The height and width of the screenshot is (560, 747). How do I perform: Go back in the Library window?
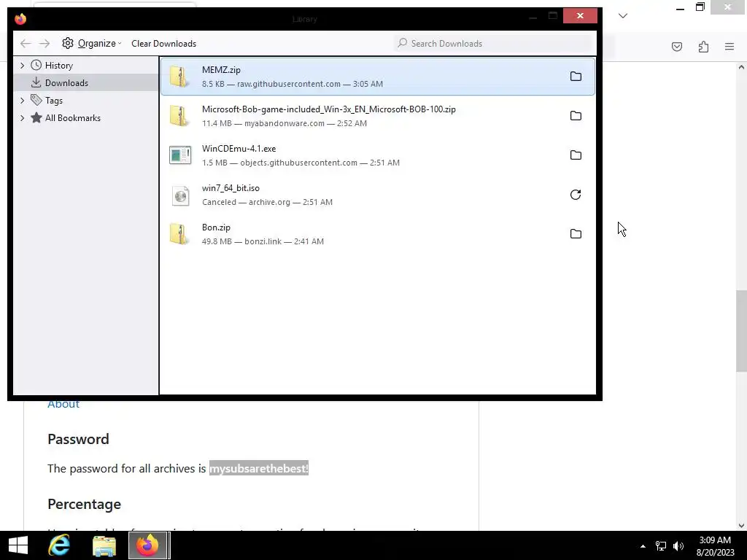pyautogui.click(x=26, y=43)
